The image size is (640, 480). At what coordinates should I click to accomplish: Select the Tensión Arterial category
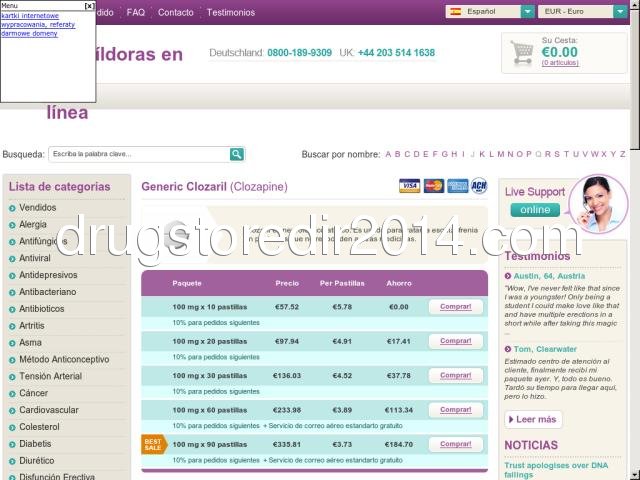coord(50,376)
